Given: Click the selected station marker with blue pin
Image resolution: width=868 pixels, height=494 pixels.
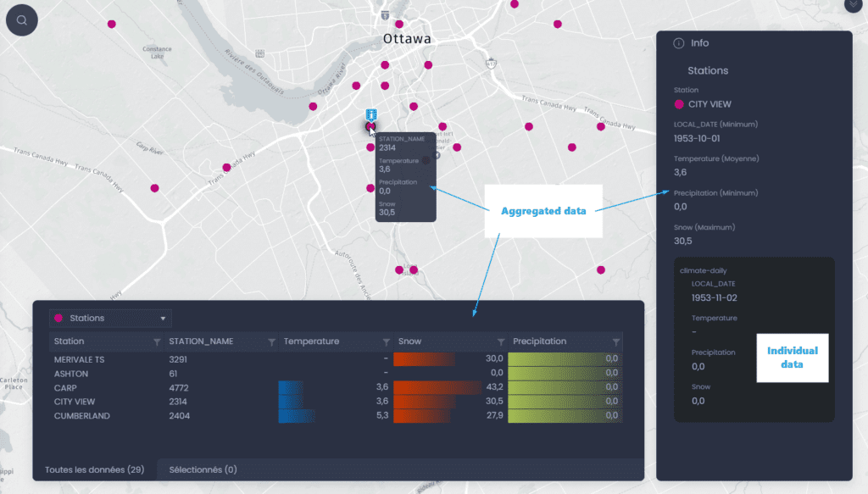Looking at the screenshot, I should 370,127.
